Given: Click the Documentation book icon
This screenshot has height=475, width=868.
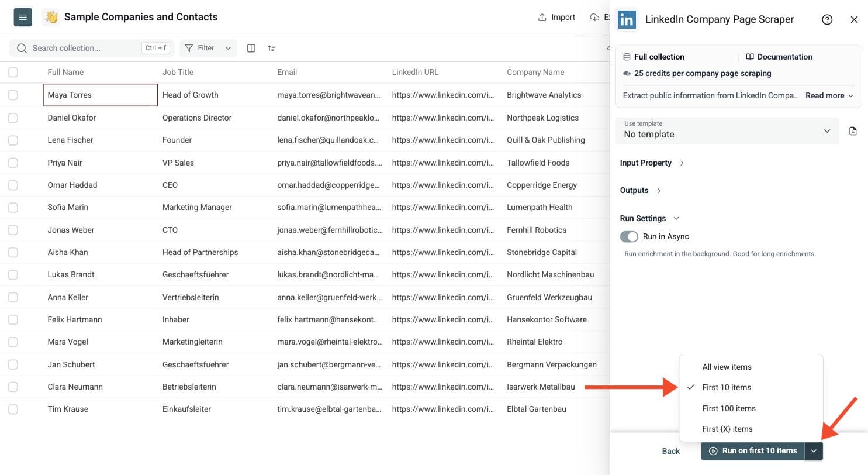Looking at the screenshot, I should pyautogui.click(x=750, y=57).
